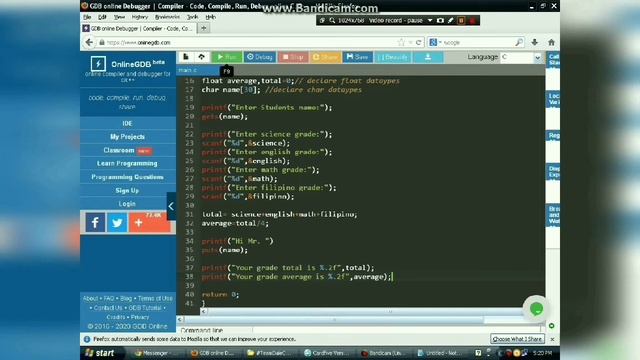Open the FAQ footer link

(109, 298)
